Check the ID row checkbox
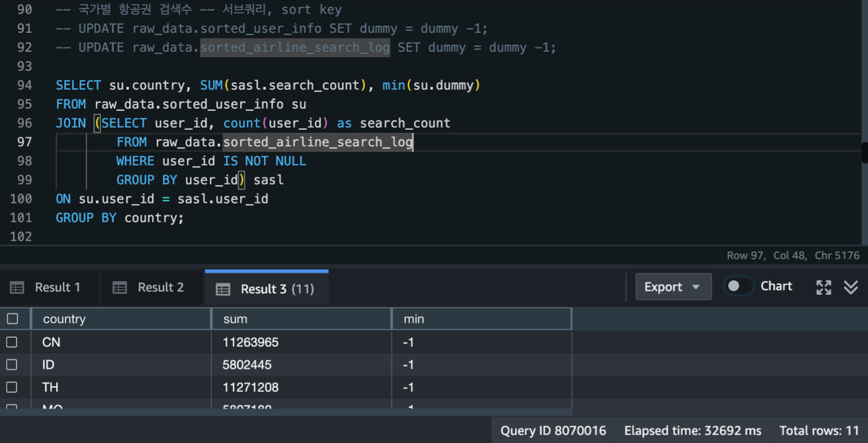 [x=12, y=364]
